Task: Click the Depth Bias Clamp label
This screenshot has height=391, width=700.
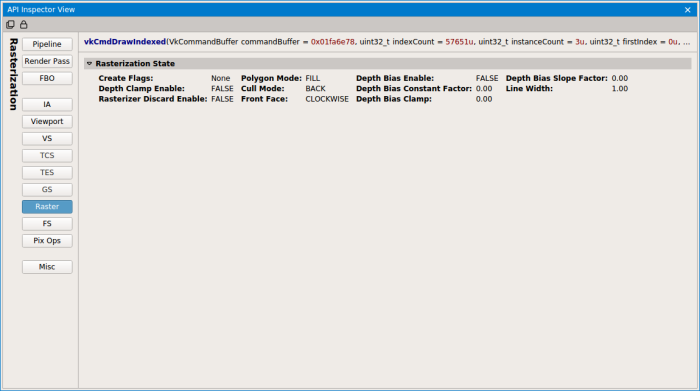Action: point(394,99)
